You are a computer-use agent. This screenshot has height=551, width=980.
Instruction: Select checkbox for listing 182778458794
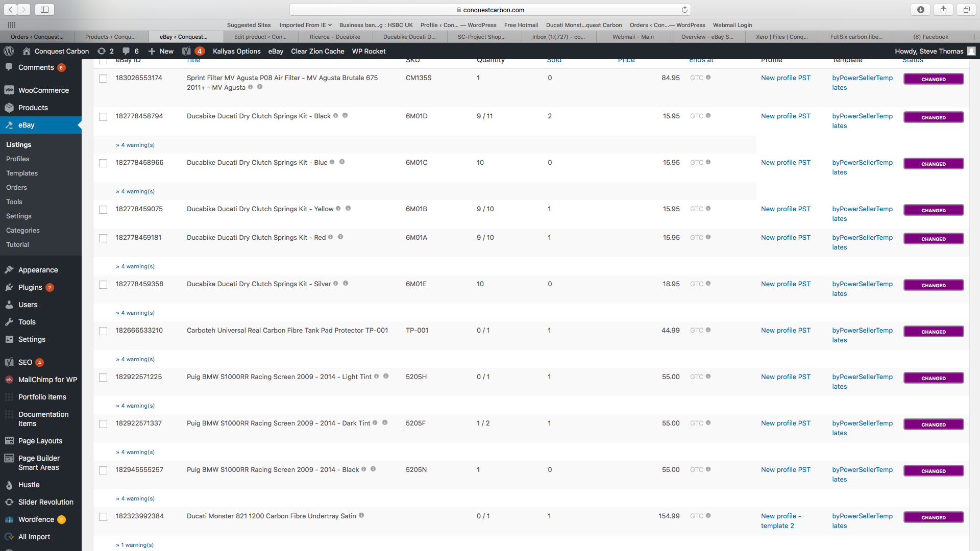tap(103, 117)
